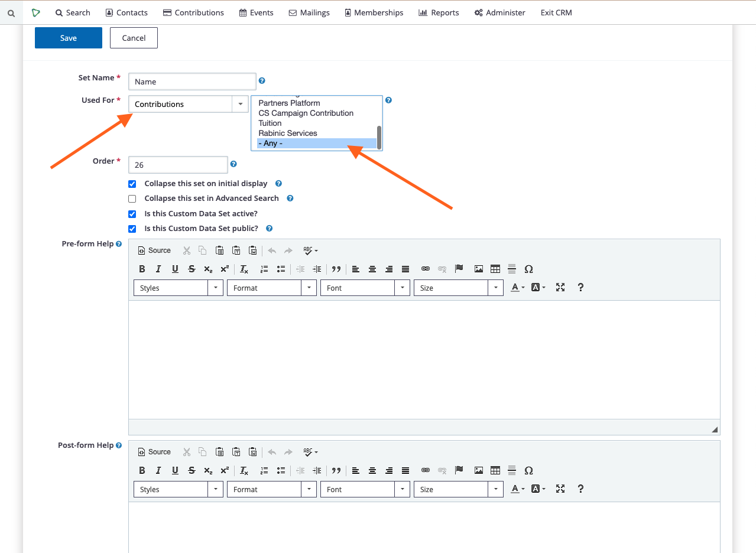Open Styles dropdown in Pre-form Help editor
The image size is (756, 553).
pyautogui.click(x=179, y=288)
